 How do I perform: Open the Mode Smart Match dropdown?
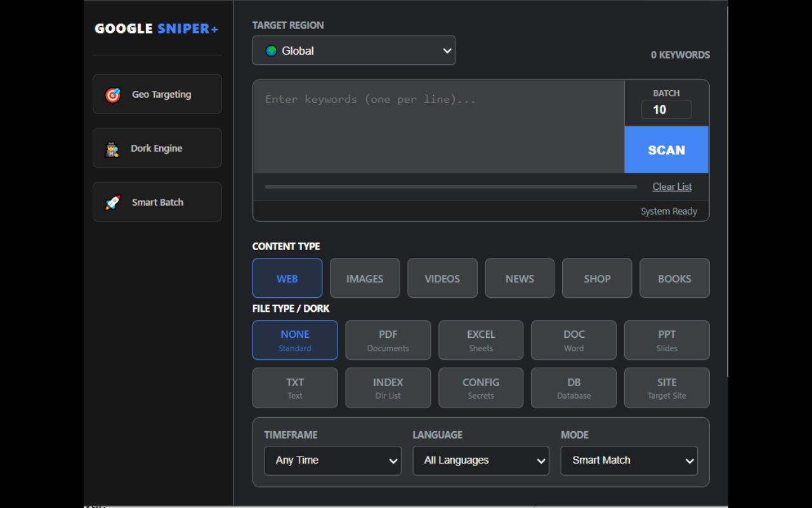point(629,460)
